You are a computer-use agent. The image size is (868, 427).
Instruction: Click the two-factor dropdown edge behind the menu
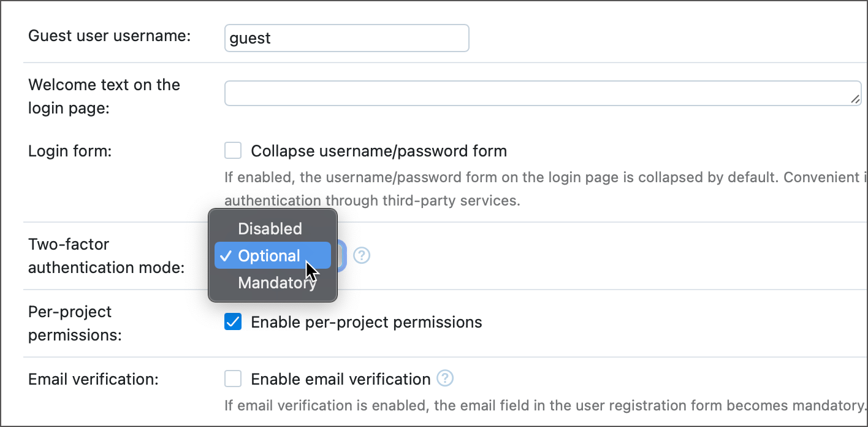(342, 256)
